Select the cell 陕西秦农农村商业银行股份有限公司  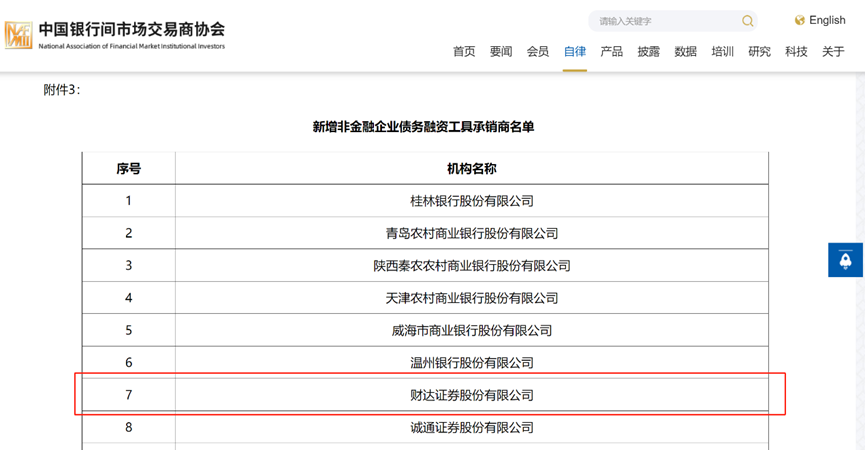pyautogui.click(x=472, y=266)
